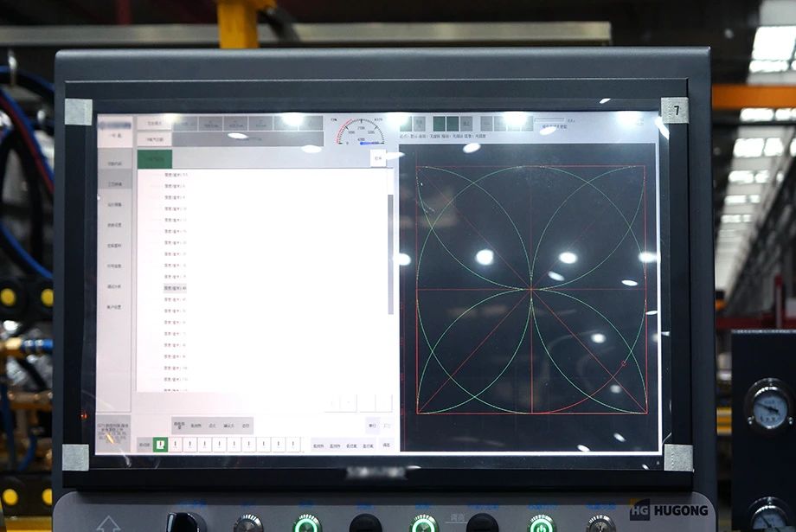Select the highlighted thickness entry in the list
Viewport: 796px width, 532px height.
(x=175, y=287)
